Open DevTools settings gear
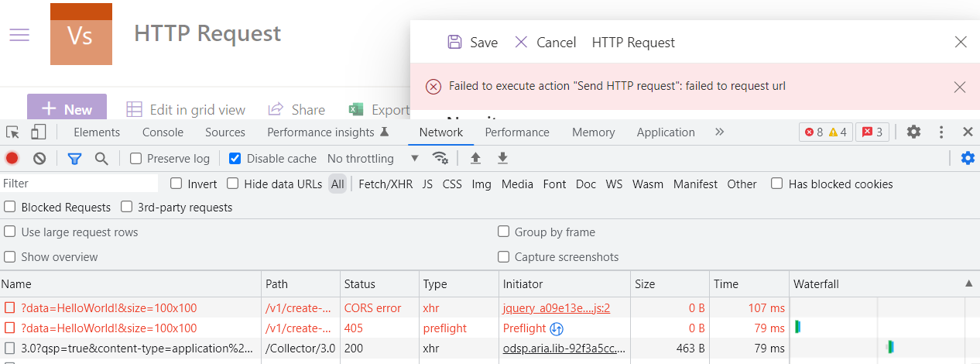 point(913,132)
